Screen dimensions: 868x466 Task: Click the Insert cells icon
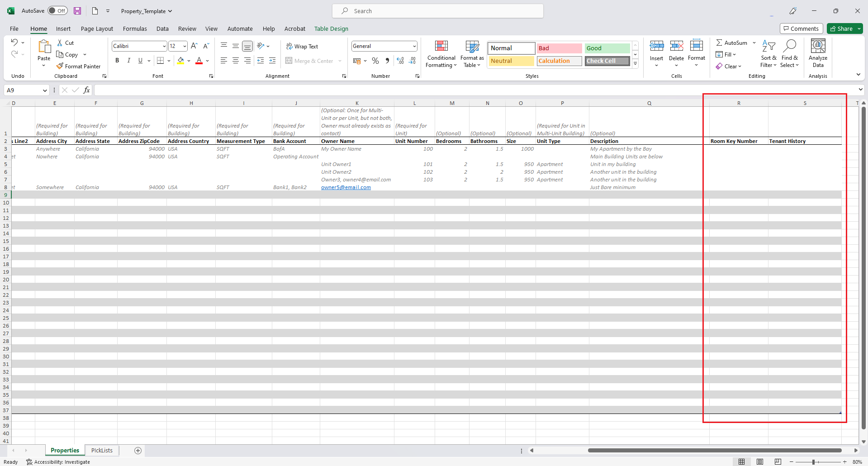click(x=657, y=46)
